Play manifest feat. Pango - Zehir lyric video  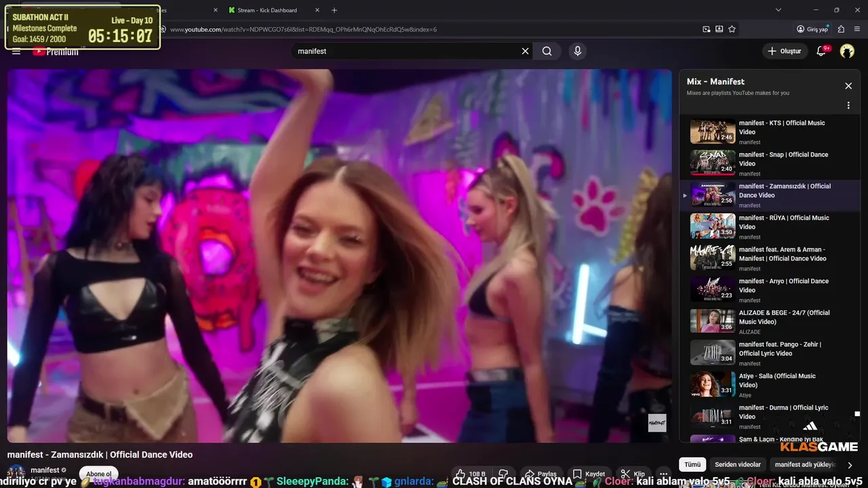770,353
